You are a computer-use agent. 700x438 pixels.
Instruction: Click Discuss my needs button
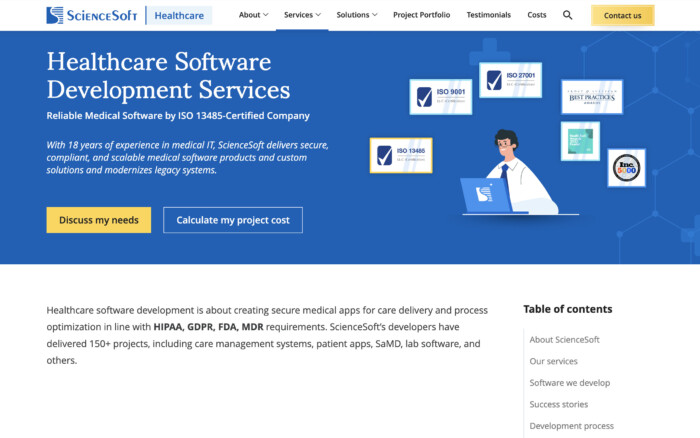pyautogui.click(x=99, y=220)
